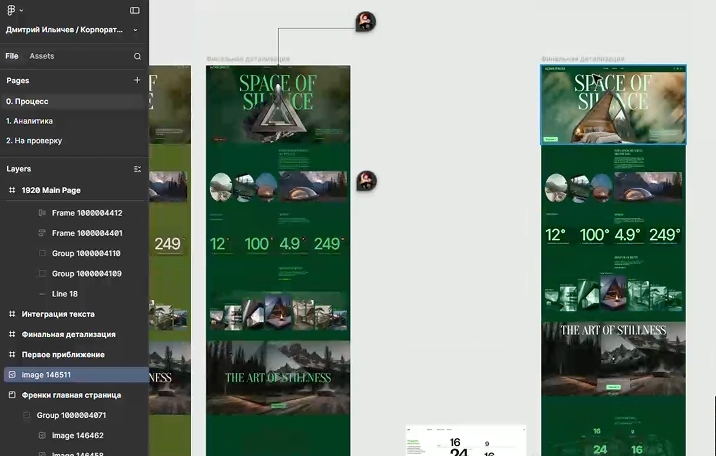Click 'THE ART OF STILLNESS' image in middle frame

click(278, 377)
